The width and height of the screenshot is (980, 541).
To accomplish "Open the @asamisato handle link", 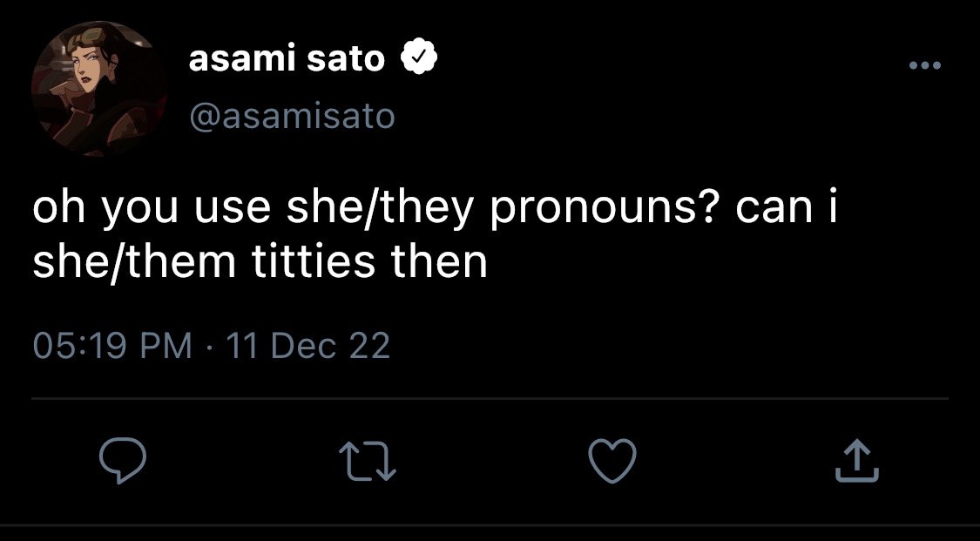I will pos(292,116).
